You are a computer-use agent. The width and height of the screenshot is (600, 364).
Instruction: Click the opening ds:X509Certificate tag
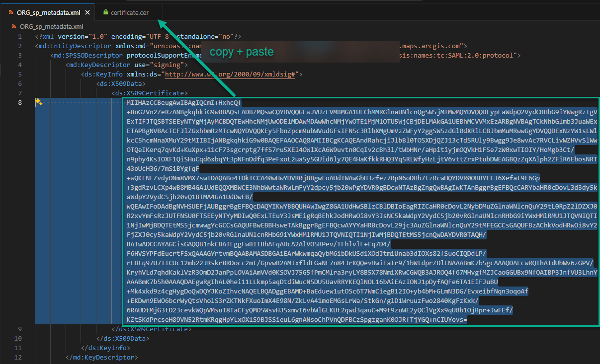point(150,93)
